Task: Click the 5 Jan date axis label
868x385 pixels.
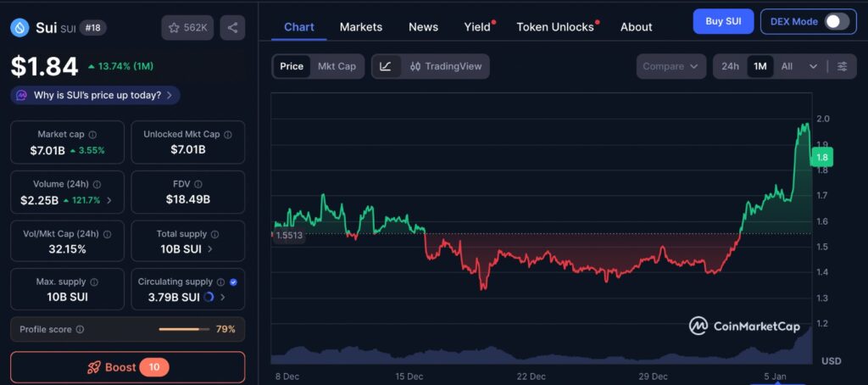Action: click(x=775, y=377)
